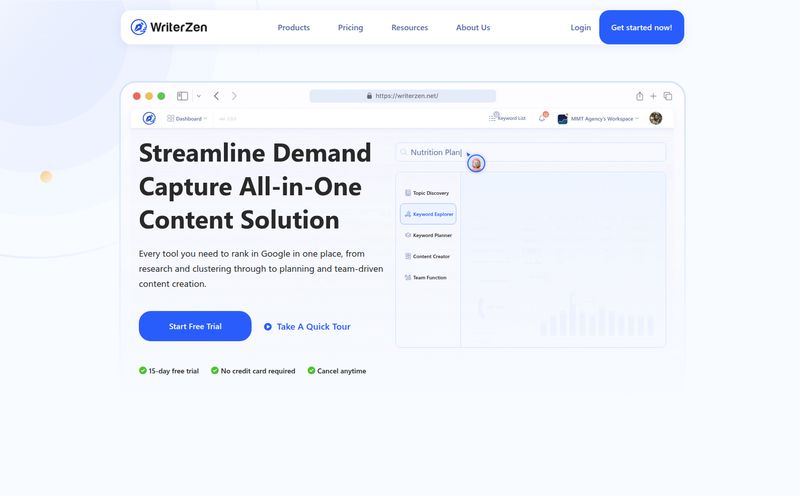800x496 pixels.
Task: Select Keyword Planner in sidebar
Action: [x=428, y=235]
